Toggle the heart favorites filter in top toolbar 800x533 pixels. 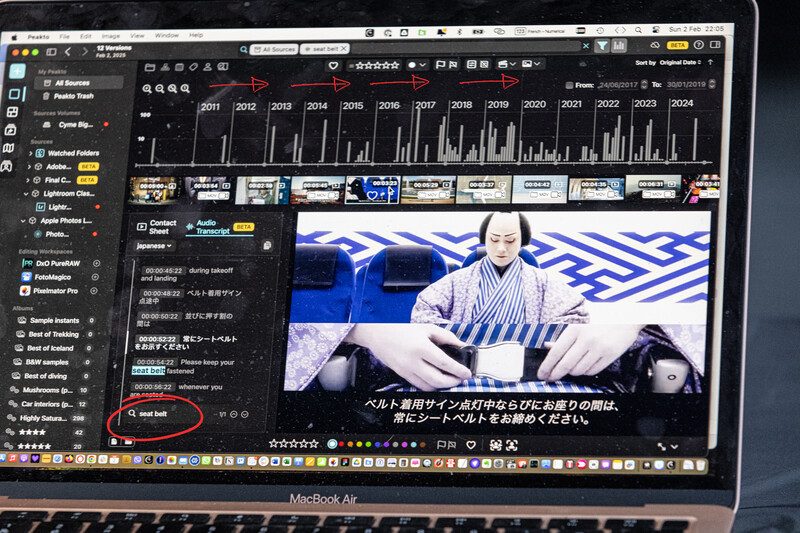click(x=333, y=65)
